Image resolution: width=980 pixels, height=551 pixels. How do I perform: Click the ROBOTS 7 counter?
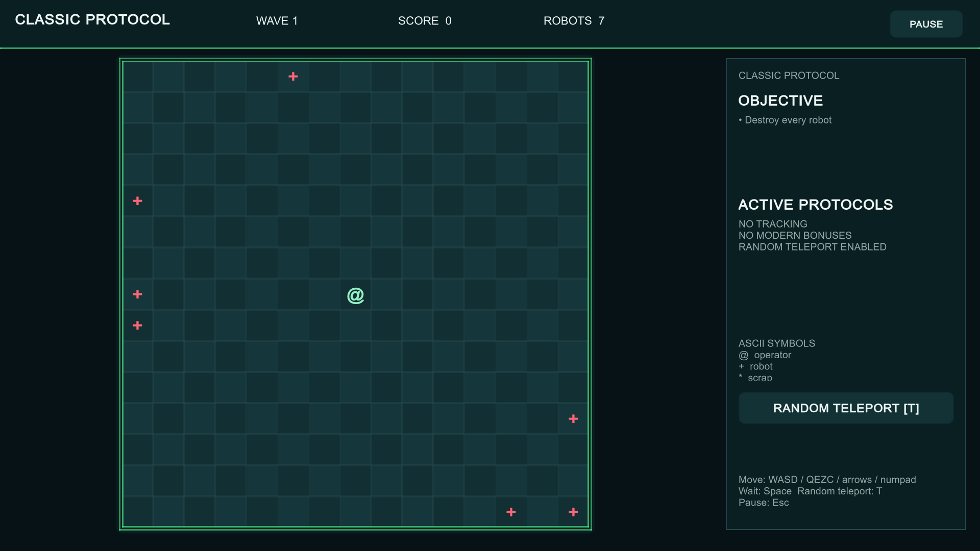[x=574, y=21]
